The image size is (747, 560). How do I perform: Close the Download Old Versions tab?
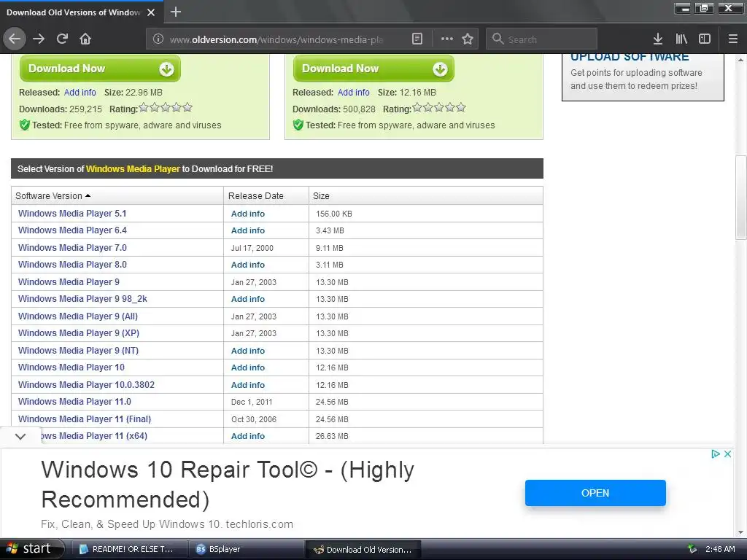point(151,12)
